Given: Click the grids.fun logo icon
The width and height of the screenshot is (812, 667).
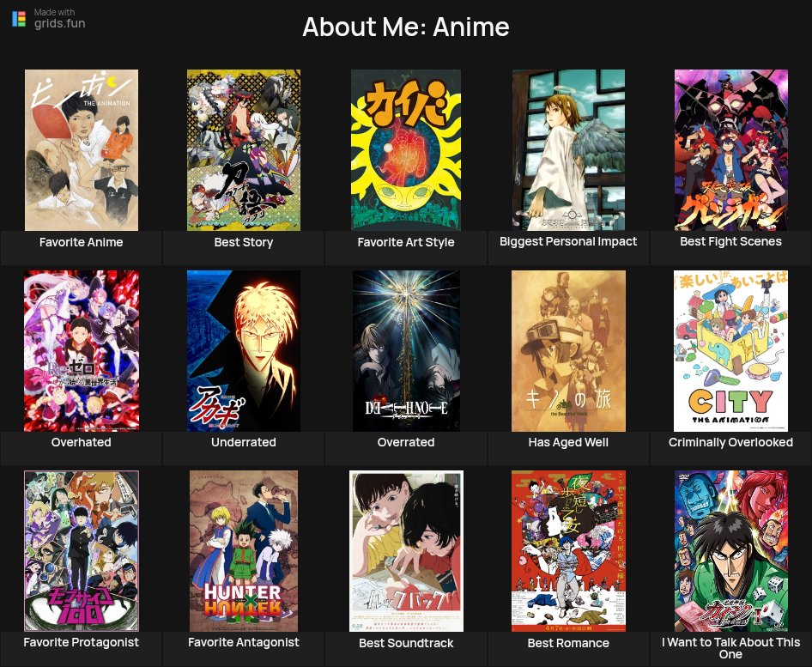Looking at the screenshot, I should (19, 19).
